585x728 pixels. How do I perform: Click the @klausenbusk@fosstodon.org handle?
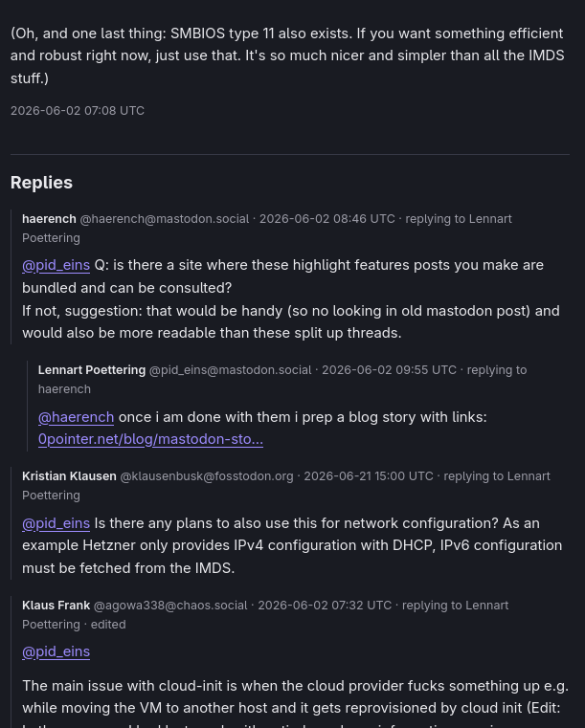coord(207,476)
